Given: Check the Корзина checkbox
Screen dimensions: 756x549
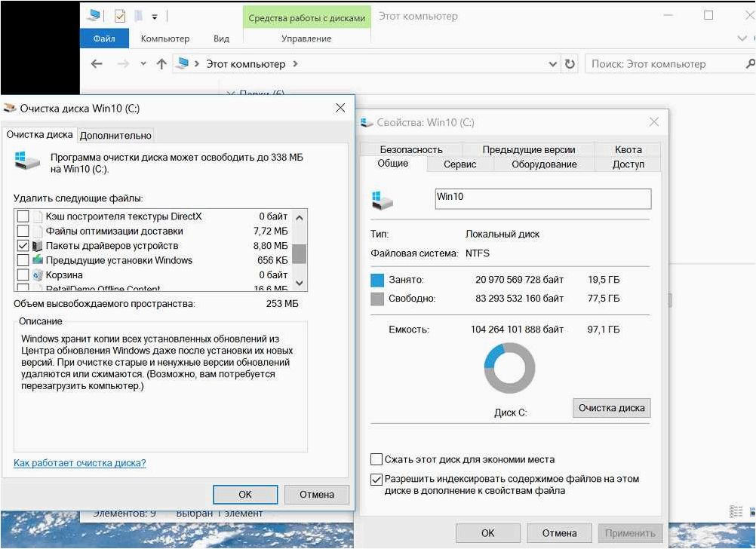Looking at the screenshot, I should click(x=23, y=274).
